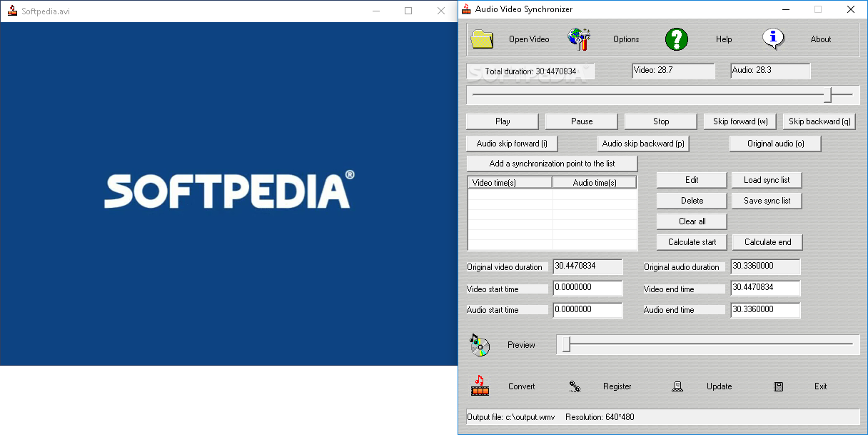This screenshot has width=868, height=435.
Task: Click the Exit label text
Action: (821, 386)
